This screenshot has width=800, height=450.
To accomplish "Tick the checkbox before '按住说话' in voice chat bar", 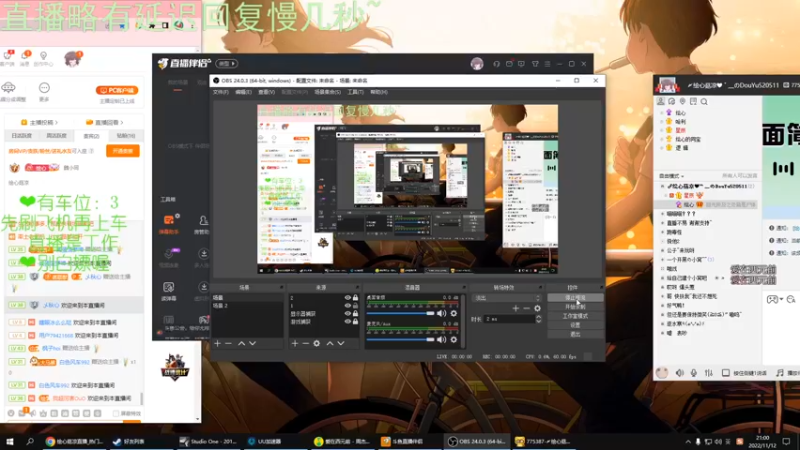I will point(726,373).
